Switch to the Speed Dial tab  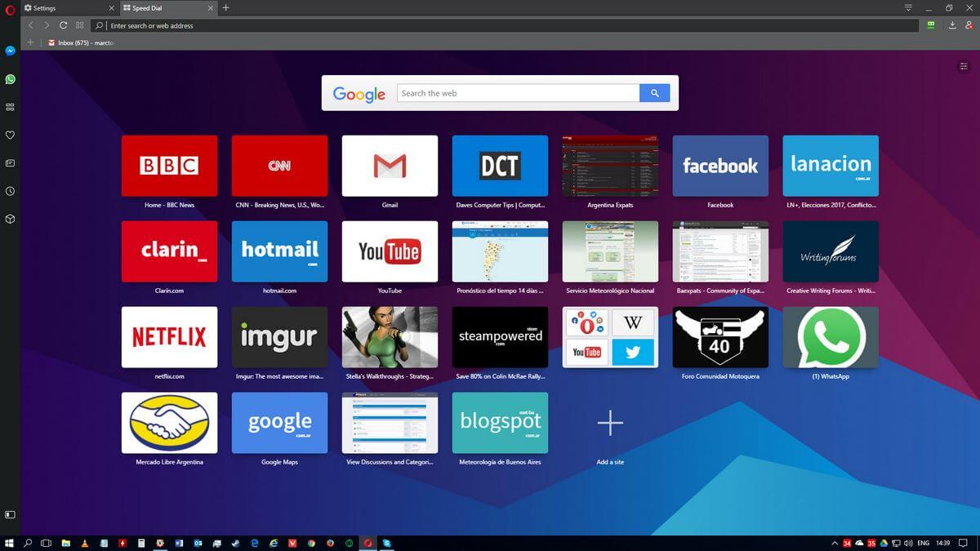click(x=169, y=8)
